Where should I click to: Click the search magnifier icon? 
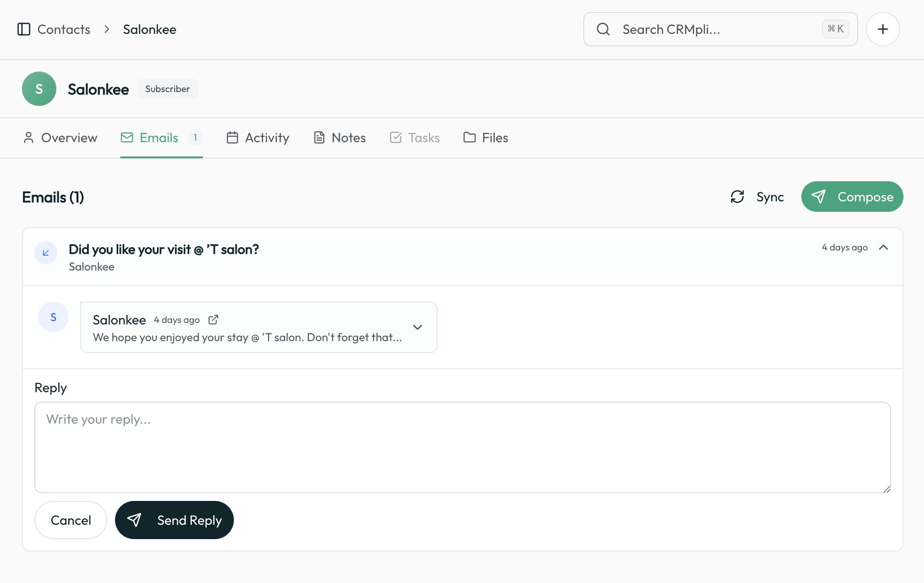[x=603, y=29]
